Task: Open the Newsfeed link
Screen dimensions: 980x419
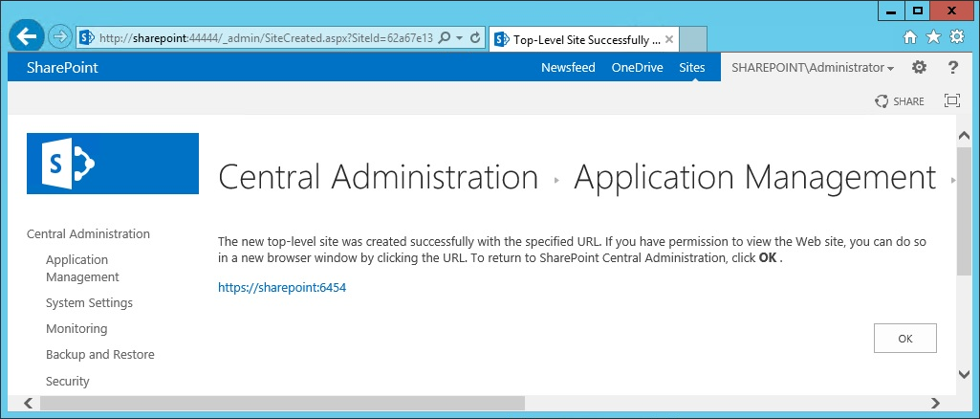Action: (568, 68)
